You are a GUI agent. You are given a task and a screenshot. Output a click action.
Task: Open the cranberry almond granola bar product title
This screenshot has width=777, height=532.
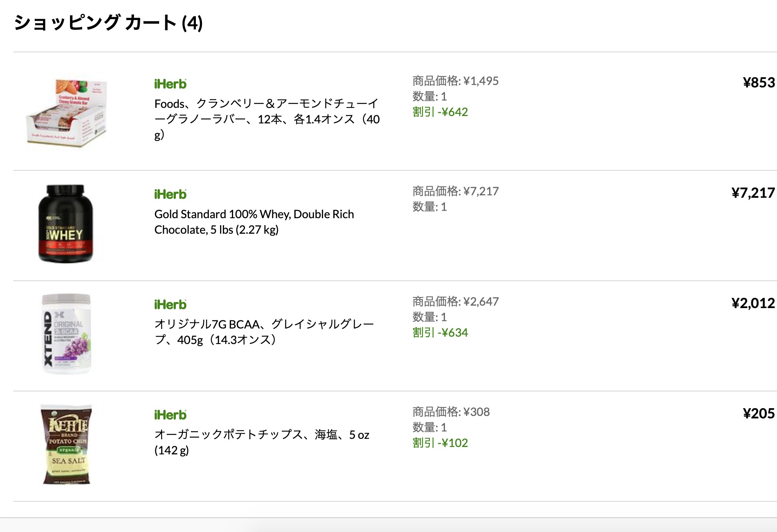[267, 119]
